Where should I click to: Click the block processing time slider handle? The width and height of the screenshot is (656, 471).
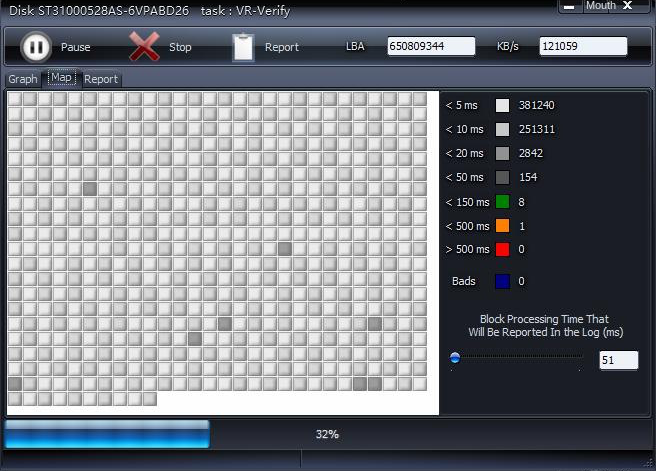click(x=455, y=358)
